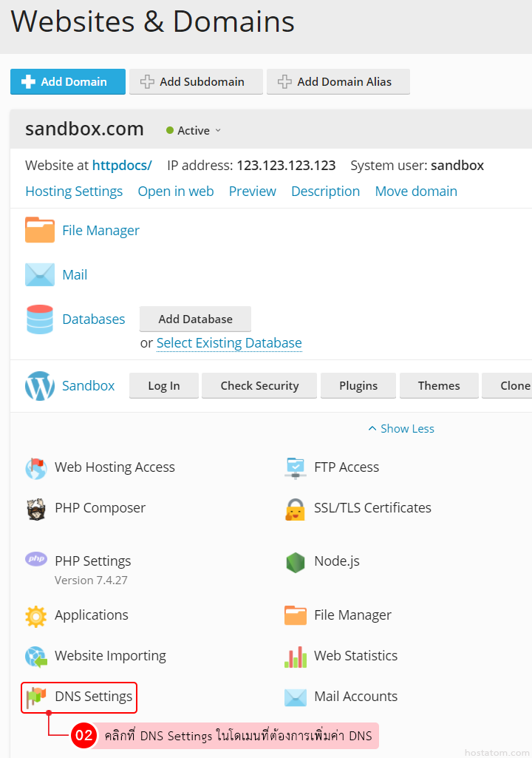Open the Node.js hexagon icon
This screenshot has width=532, height=758.
pos(296,561)
